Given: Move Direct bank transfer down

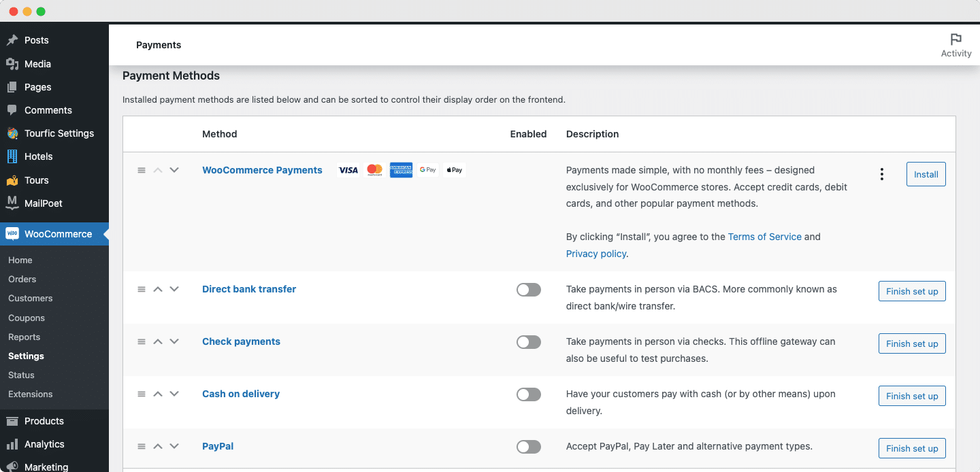Looking at the screenshot, I should pyautogui.click(x=174, y=289).
